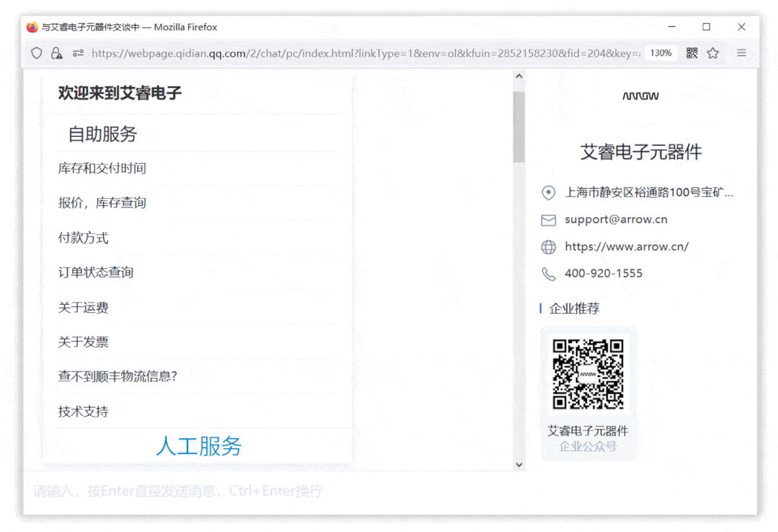Click the phone icon beside 400-920-1555
Screen dimensions: 778x532
548,273
